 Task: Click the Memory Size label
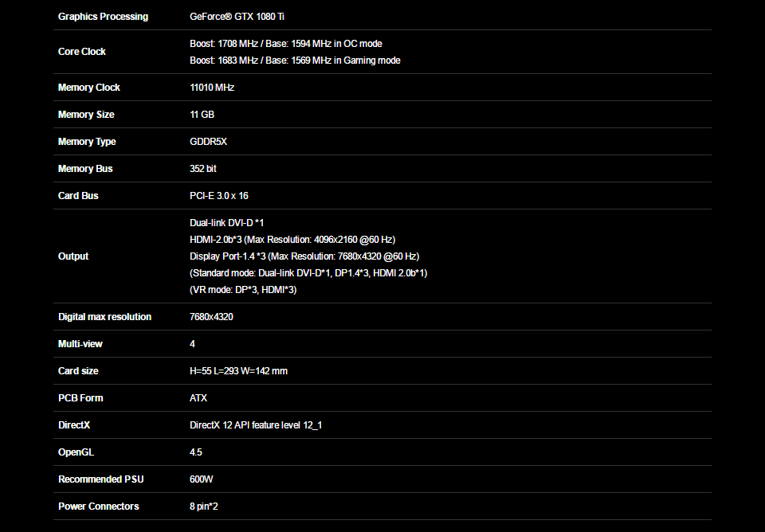pos(86,115)
